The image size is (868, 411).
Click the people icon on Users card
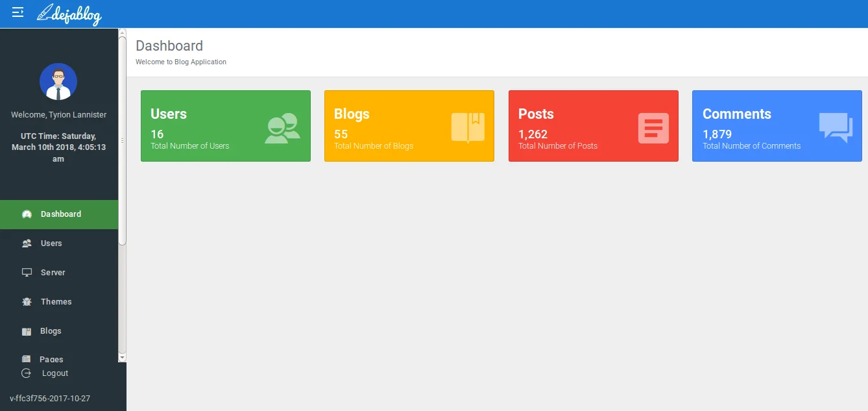[282, 128]
